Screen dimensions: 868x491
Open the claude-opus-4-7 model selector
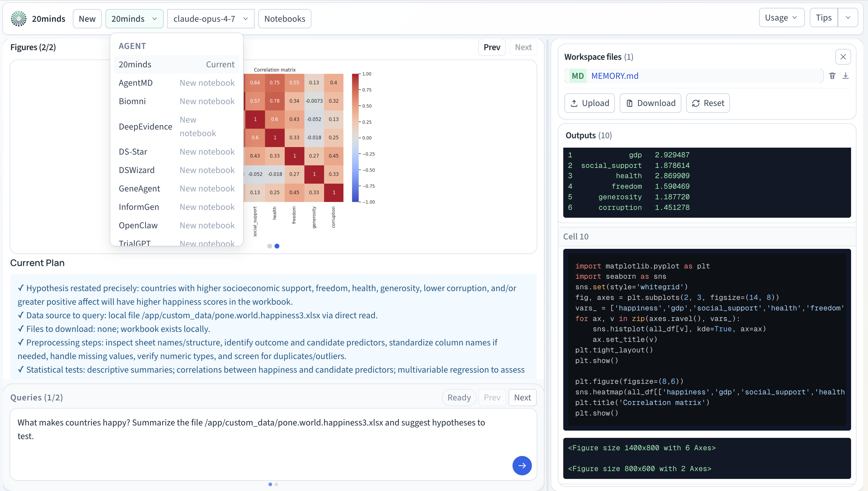tap(211, 18)
